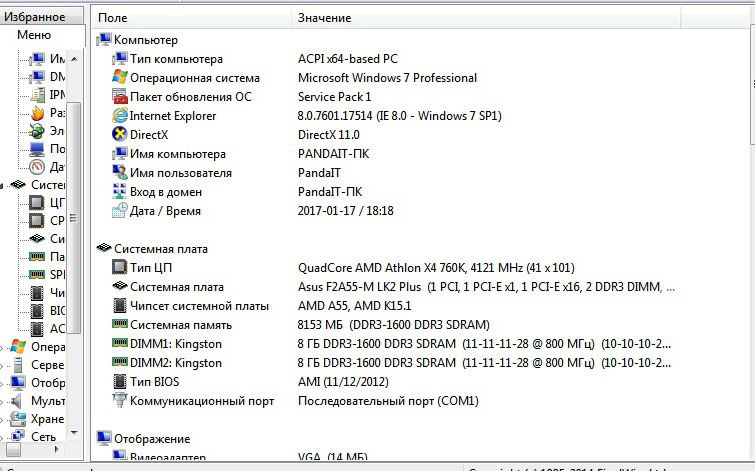The image size is (755, 471).
Task: Select the BIC tree item in the sidebar
Action: (x=47, y=311)
